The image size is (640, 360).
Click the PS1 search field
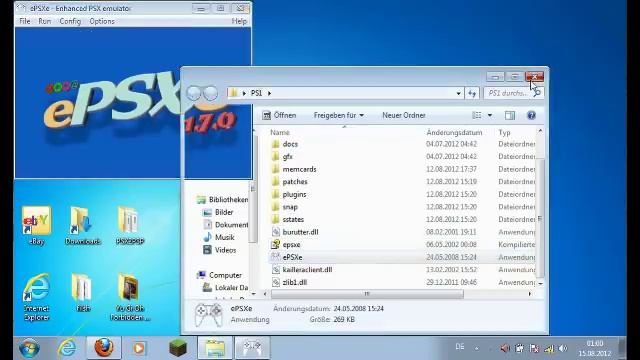pyautogui.click(x=513, y=93)
